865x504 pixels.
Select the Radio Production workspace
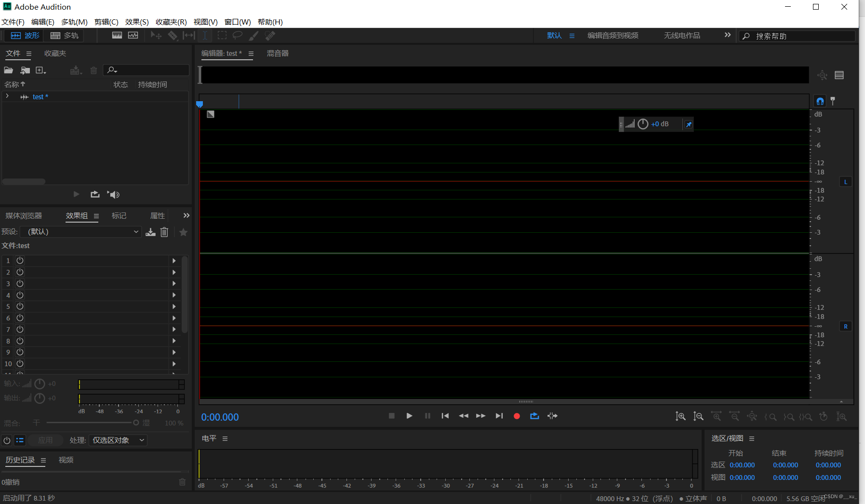(682, 36)
